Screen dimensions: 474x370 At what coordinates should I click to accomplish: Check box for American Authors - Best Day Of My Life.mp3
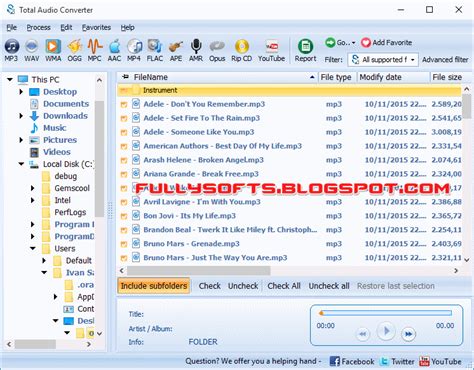(x=124, y=147)
